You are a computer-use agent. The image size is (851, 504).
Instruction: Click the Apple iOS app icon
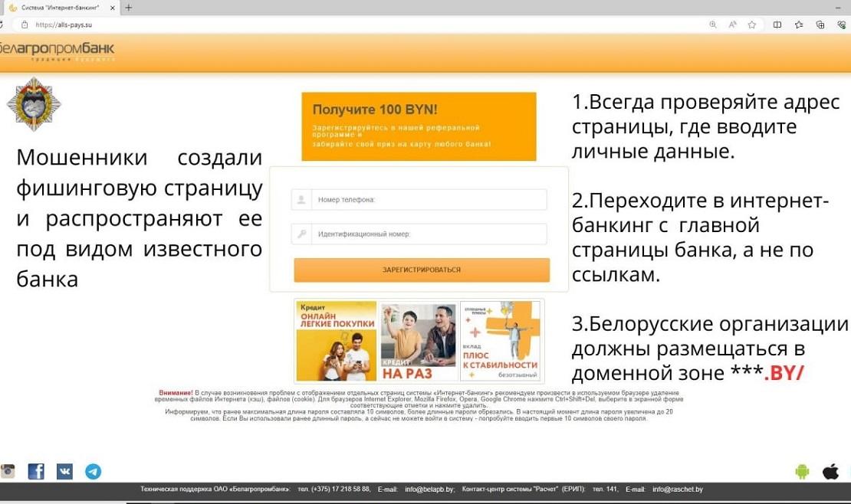click(830, 471)
